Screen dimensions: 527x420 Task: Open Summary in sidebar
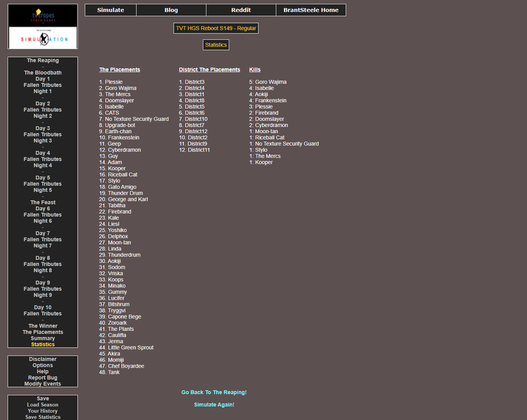point(43,339)
